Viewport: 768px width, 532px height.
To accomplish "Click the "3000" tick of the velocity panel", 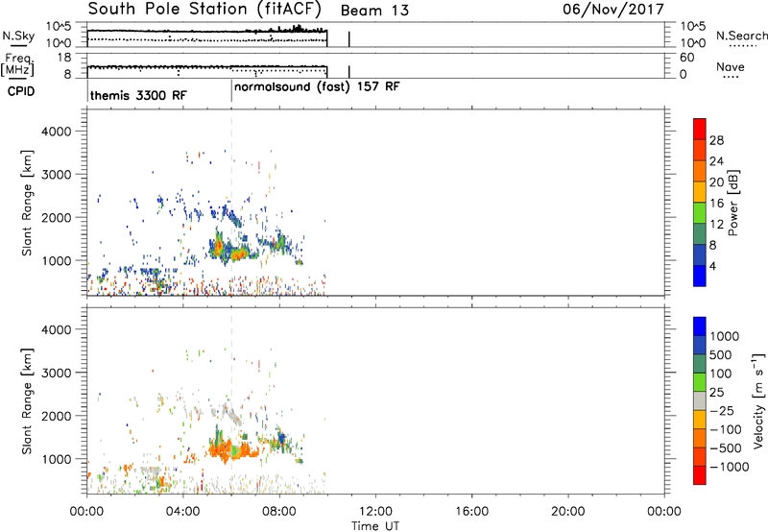I will point(56,373).
